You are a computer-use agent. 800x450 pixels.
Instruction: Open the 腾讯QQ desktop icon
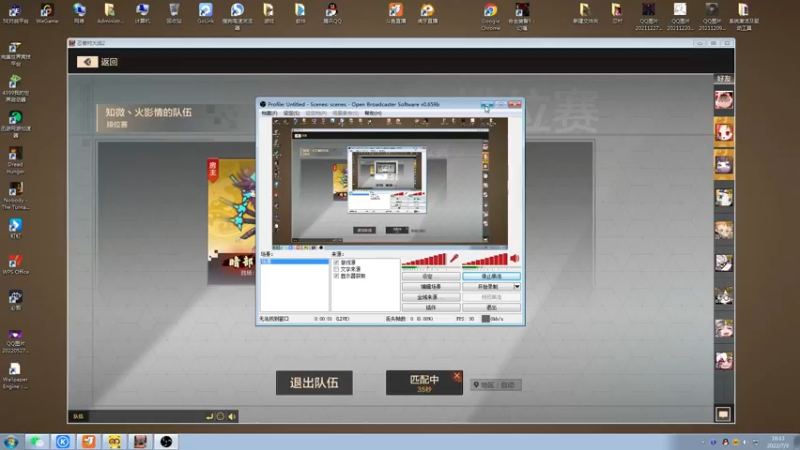point(332,14)
